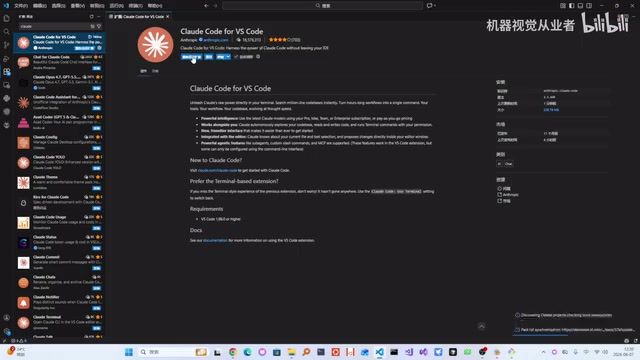This screenshot has height=360, width=640.
Task: Click the extension star rating
Action: (284, 40)
